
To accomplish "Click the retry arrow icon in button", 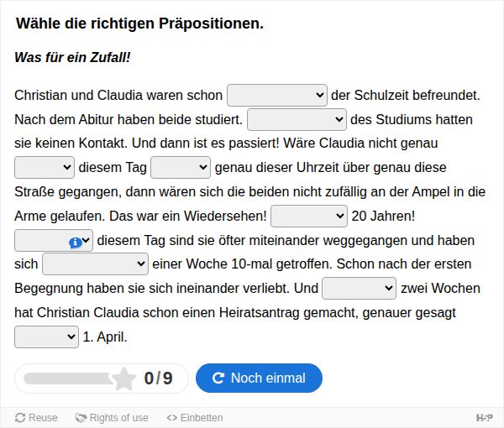I will (x=218, y=378).
